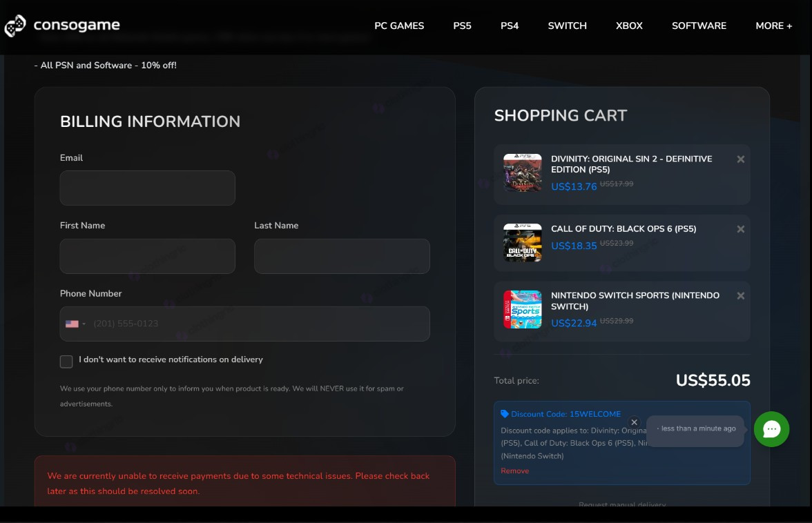Dismiss the chat notification popup
Screen dimensions: 812x523
click(634, 422)
